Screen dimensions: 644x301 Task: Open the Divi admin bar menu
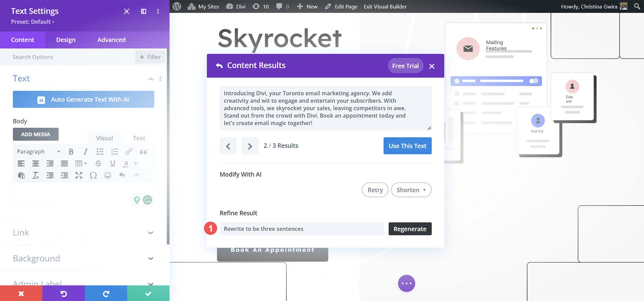(236, 6)
